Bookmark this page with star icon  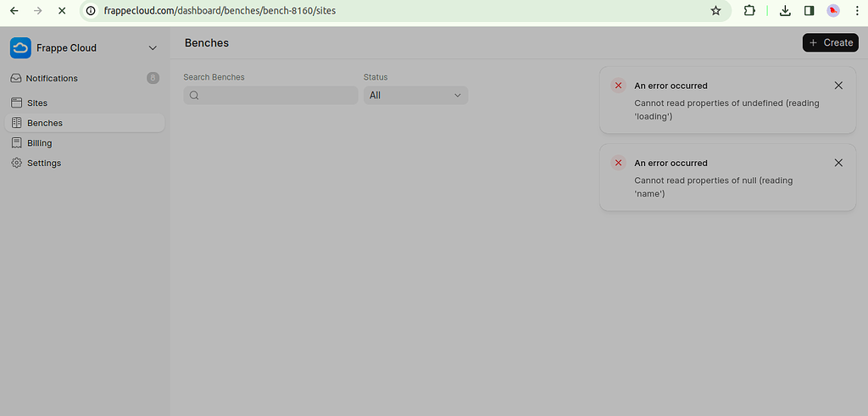(x=715, y=10)
